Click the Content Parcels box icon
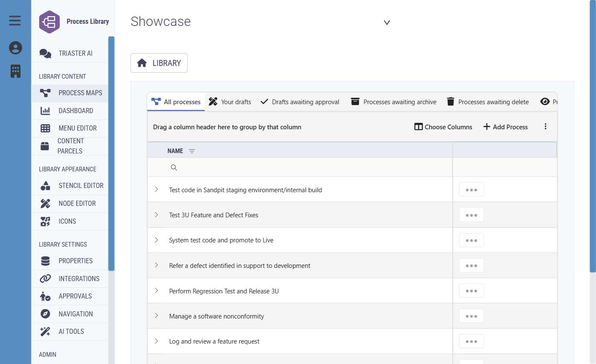The height and width of the screenshot is (364, 596). pos(45,146)
